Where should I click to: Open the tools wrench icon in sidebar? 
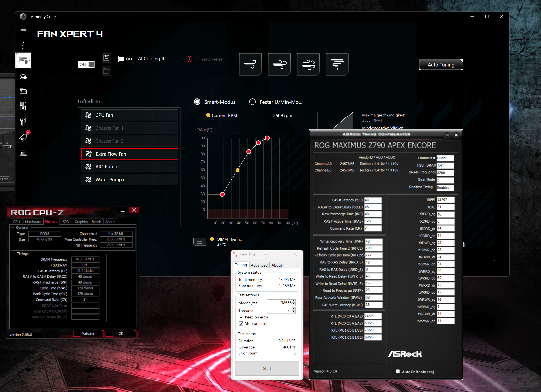coord(23,122)
